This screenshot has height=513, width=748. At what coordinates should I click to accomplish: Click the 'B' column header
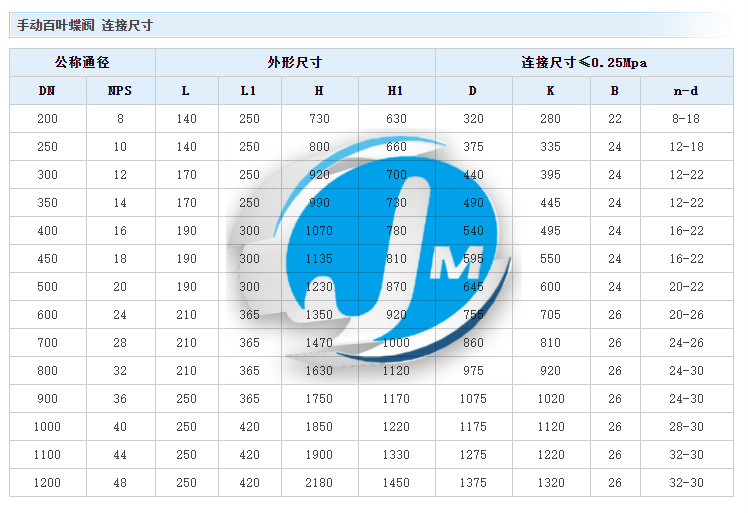615,91
